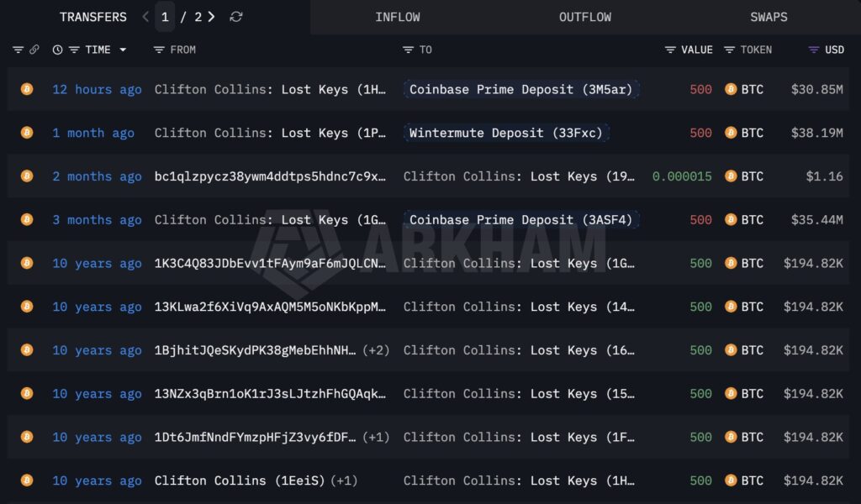Open Coinbase Prime Deposit (3M5ar) entity
Screen dimensions: 861x504
520,89
